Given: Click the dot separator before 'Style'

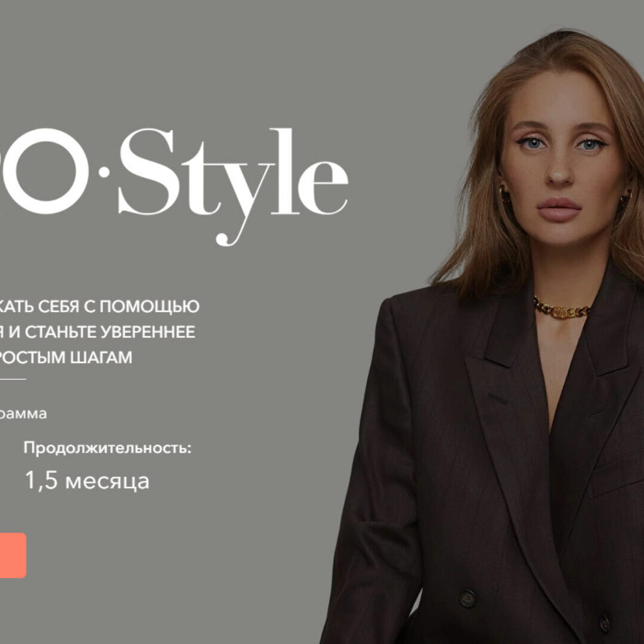Looking at the screenshot, I should coord(104,171).
